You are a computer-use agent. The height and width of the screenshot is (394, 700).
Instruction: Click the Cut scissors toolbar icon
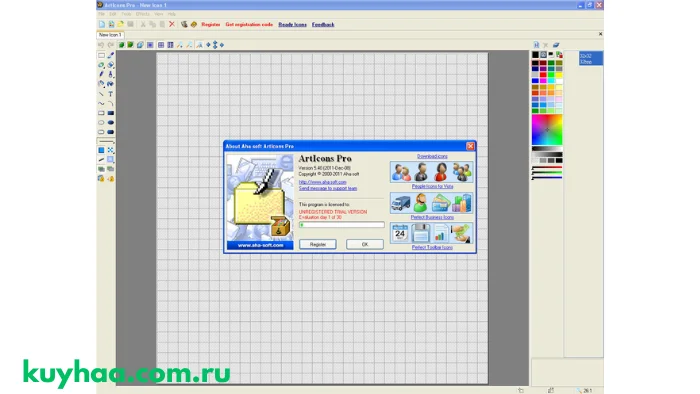point(143,24)
